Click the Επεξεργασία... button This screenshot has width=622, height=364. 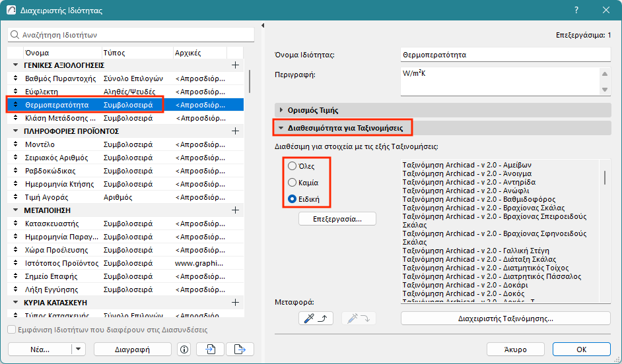click(337, 219)
